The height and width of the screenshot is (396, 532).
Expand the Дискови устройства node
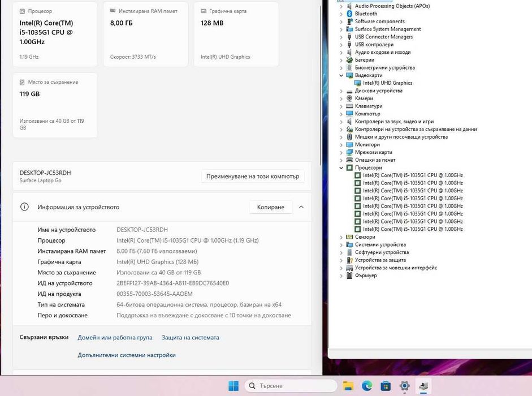tap(341, 91)
